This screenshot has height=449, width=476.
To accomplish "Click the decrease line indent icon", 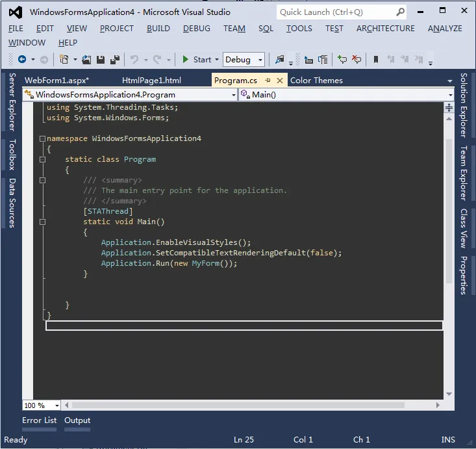I will tap(308, 60).
